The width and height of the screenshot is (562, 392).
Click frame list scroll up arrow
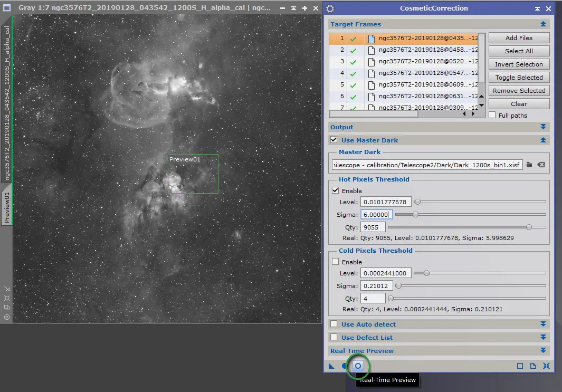point(482,97)
